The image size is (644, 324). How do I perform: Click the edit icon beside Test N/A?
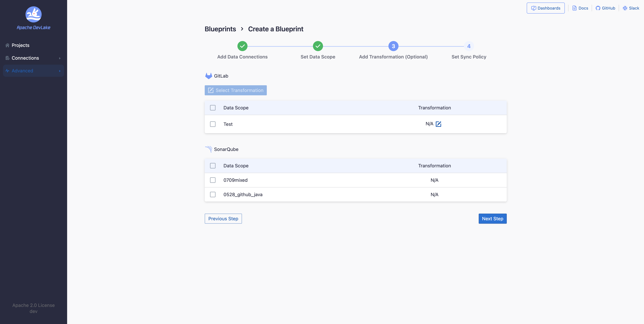point(438,124)
